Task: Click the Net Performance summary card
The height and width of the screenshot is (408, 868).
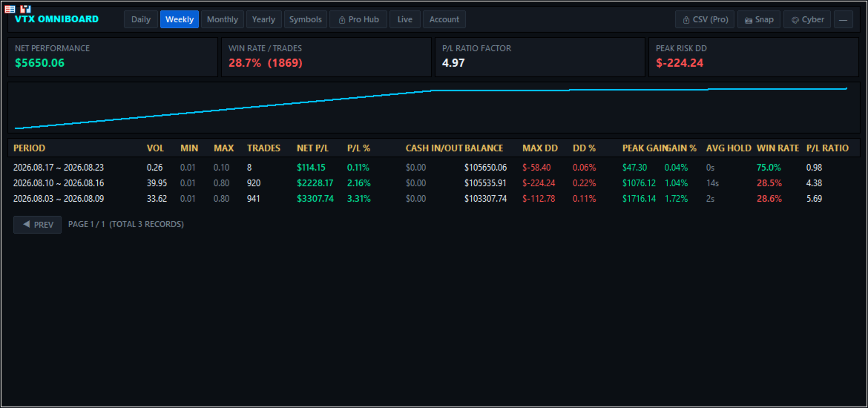Action: 113,57
